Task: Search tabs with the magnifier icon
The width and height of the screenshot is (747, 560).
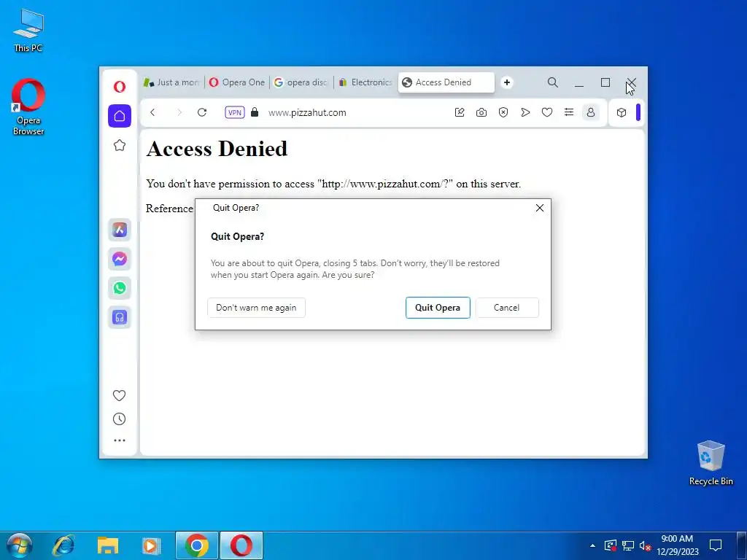Action: (553, 82)
